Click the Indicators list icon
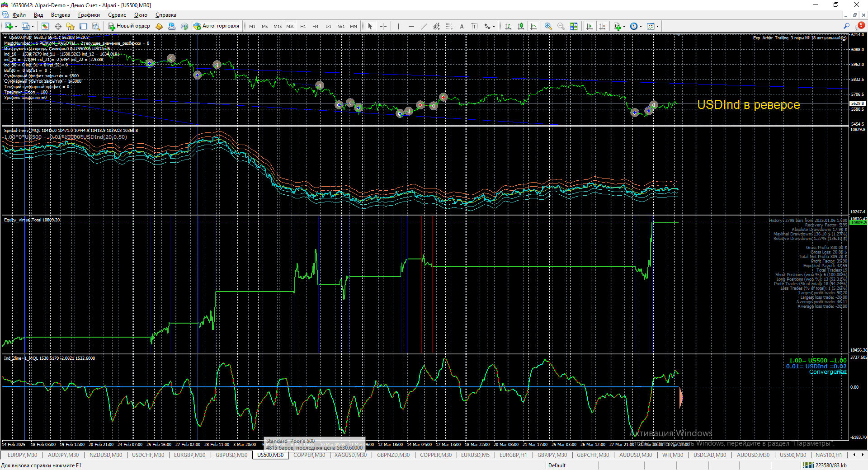Screen dimensions: 868x470 coord(618,26)
